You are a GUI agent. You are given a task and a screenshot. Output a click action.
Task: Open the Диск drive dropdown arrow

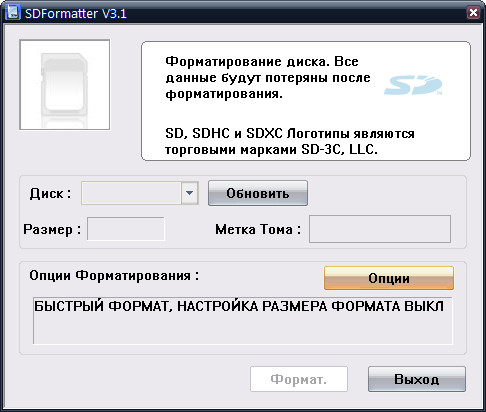pos(189,193)
